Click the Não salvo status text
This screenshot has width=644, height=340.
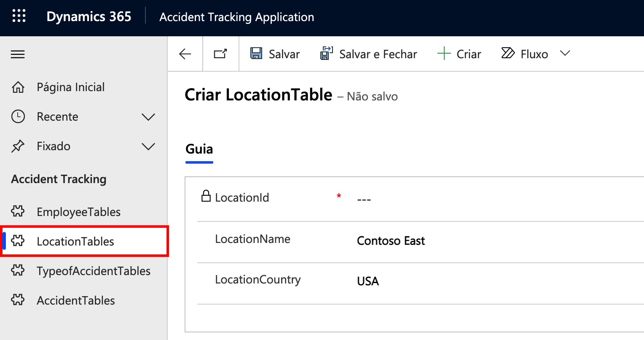click(x=372, y=97)
